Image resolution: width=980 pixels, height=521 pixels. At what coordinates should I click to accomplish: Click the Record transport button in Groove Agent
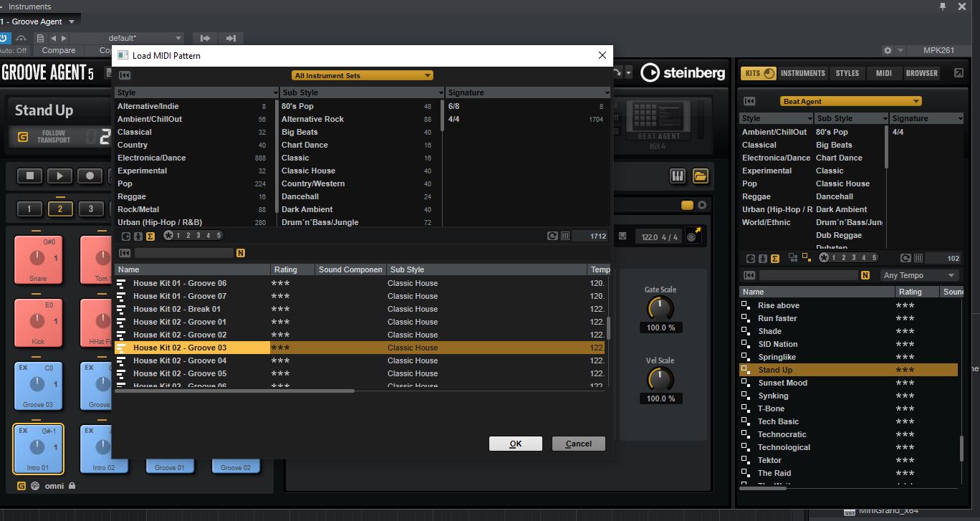coord(90,176)
